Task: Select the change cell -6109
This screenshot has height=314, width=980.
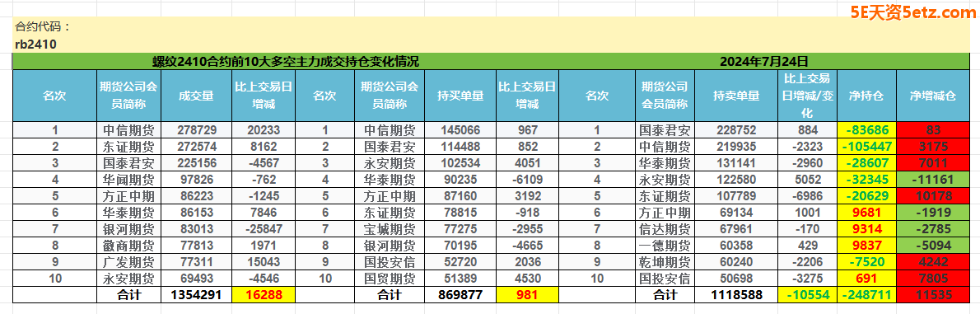Action: pyautogui.click(x=528, y=180)
